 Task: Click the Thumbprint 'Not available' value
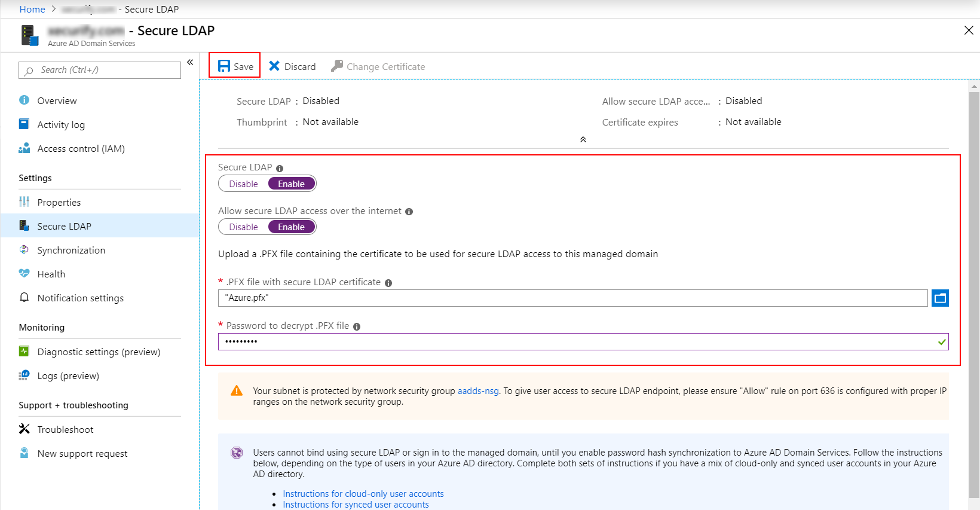tap(330, 122)
